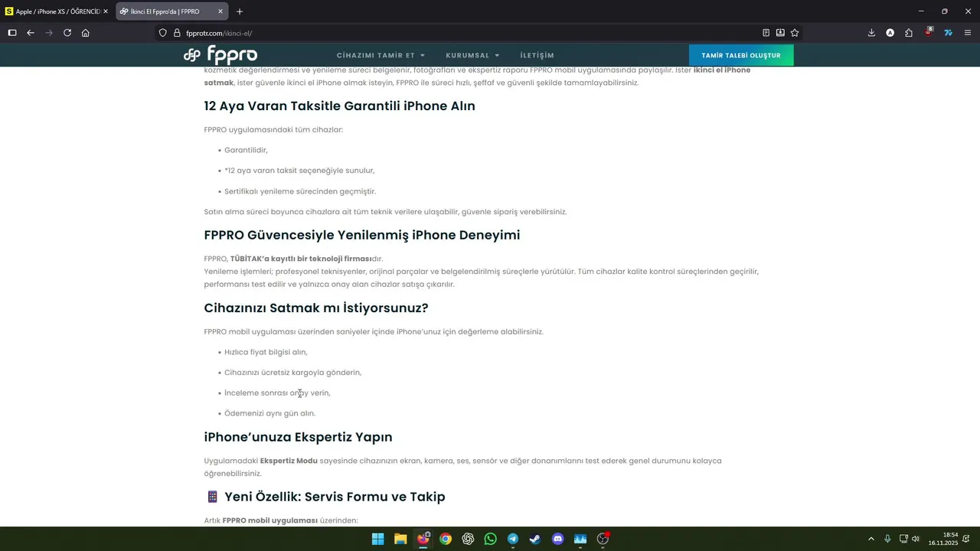
Task: Show hidden system tray icons
Action: click(x=871, y=539)
